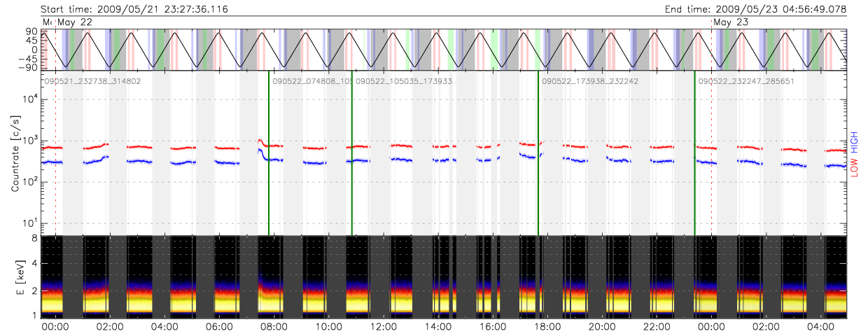Viewport: 868px width, 336px height.
Task: Click the Start time label text
Action: 134,9
